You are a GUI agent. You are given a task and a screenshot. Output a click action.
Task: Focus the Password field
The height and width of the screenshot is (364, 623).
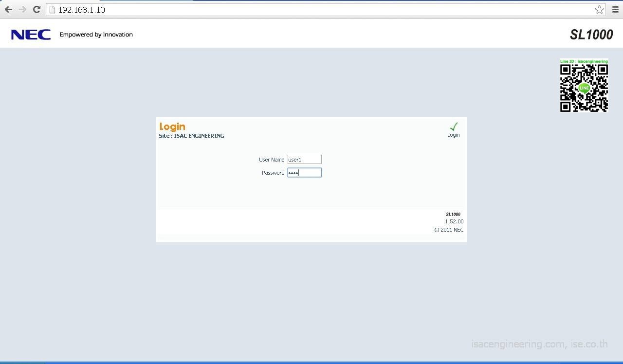pyautogui.click(x=304, y=173)
